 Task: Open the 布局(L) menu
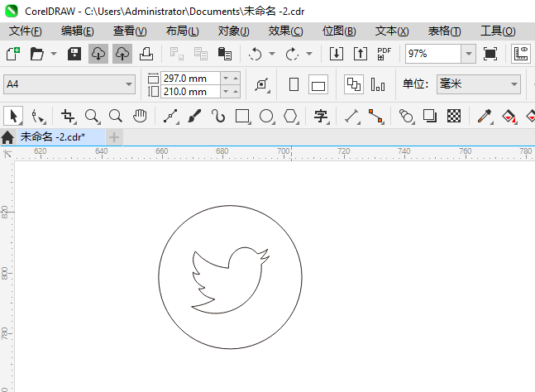(182, 31)
